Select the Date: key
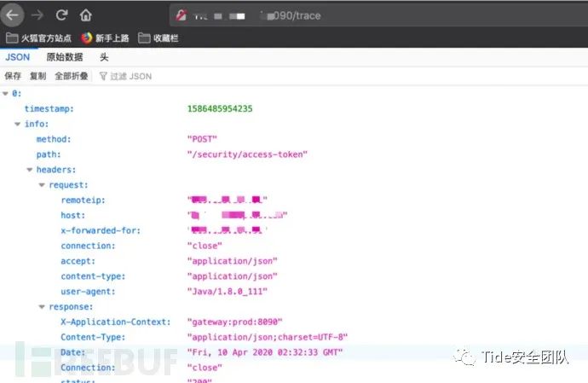 point(73,352)
